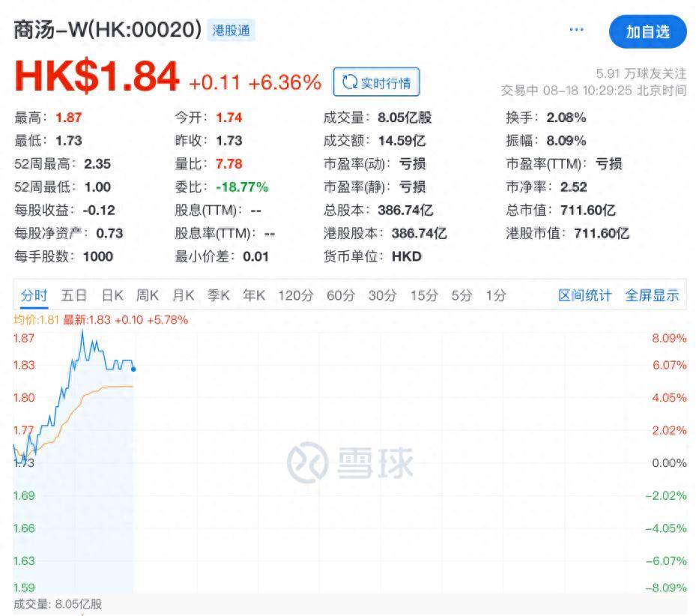Click the 每股净资产 value 0.73

(x=109, y=233)
